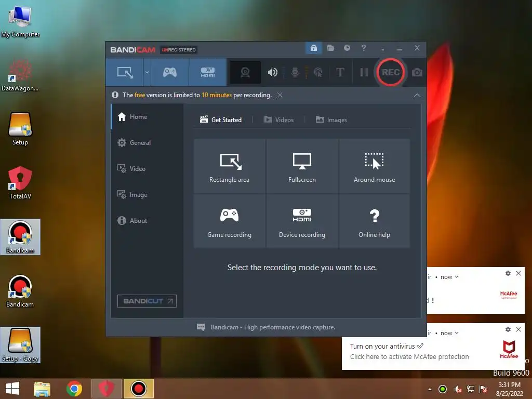Image resolution: width=532 pixels, height=399 pixels.
Task: Open the Windows Start button
Action: pyautogui.click(x=12, y=389)
